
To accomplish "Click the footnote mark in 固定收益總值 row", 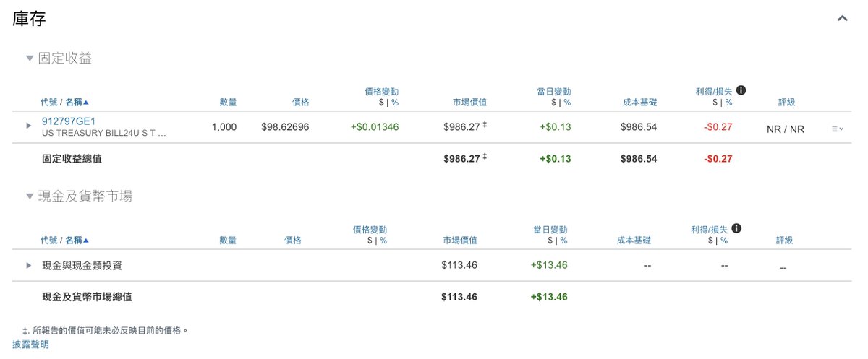I will [485, 158].
